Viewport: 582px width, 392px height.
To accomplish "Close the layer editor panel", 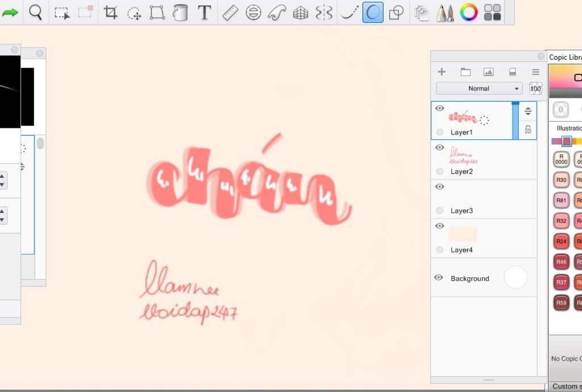I will pos(541,56).
